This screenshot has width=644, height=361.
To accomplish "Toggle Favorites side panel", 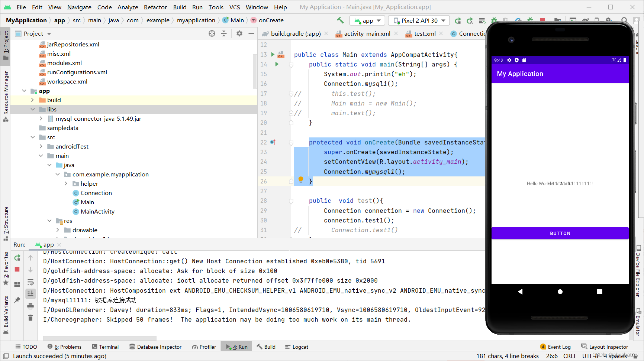I will 6,268.
